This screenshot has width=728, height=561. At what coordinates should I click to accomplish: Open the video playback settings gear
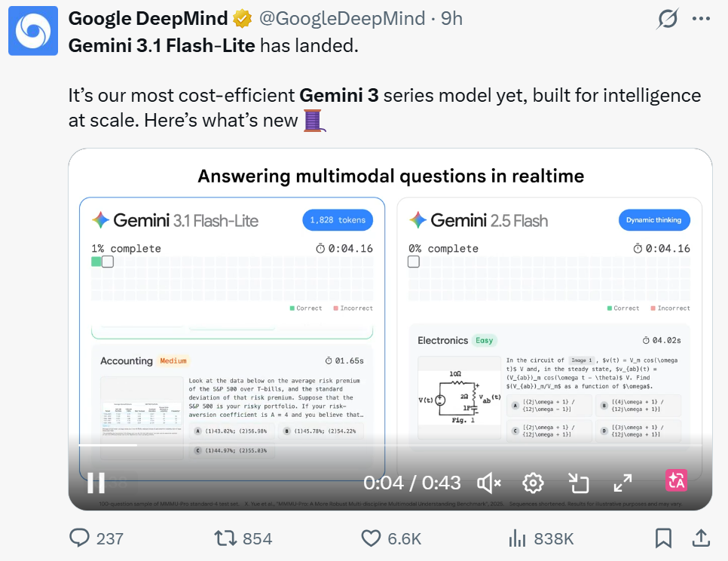click(x=533, y=483)
